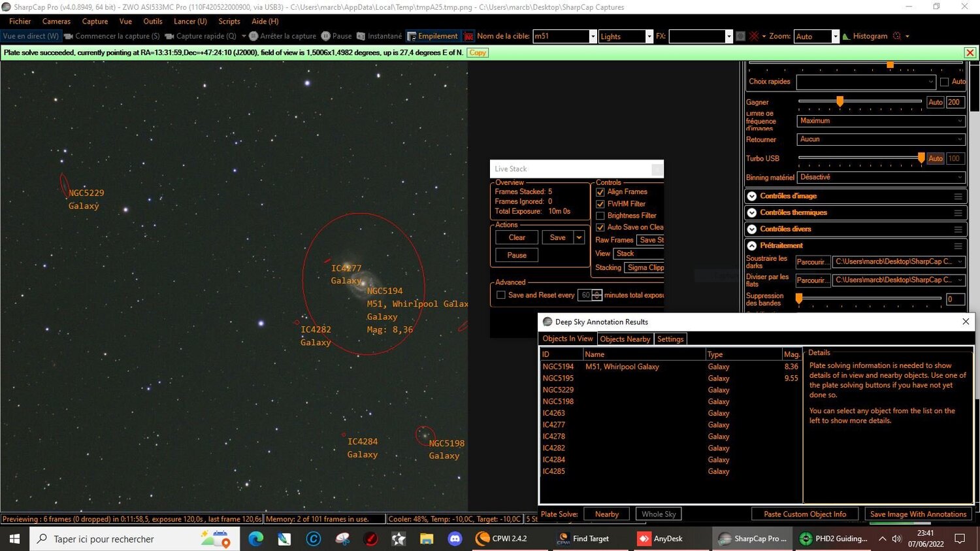Open the Outils menu
980x551 pixels.
(152, 21)
